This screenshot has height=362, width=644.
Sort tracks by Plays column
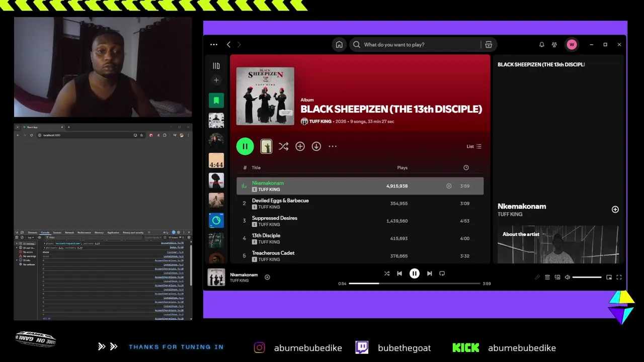pyautogui.click(x=402, y=167)
